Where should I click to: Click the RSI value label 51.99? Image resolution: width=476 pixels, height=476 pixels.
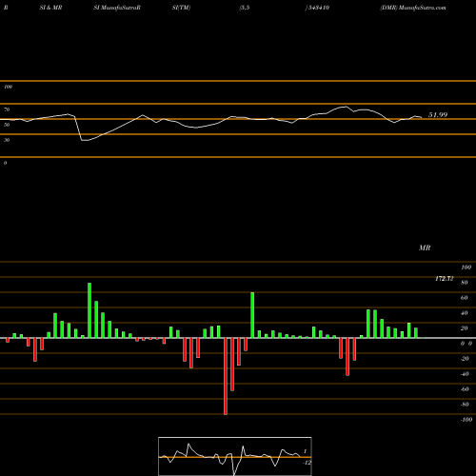(x=438, y=115)
